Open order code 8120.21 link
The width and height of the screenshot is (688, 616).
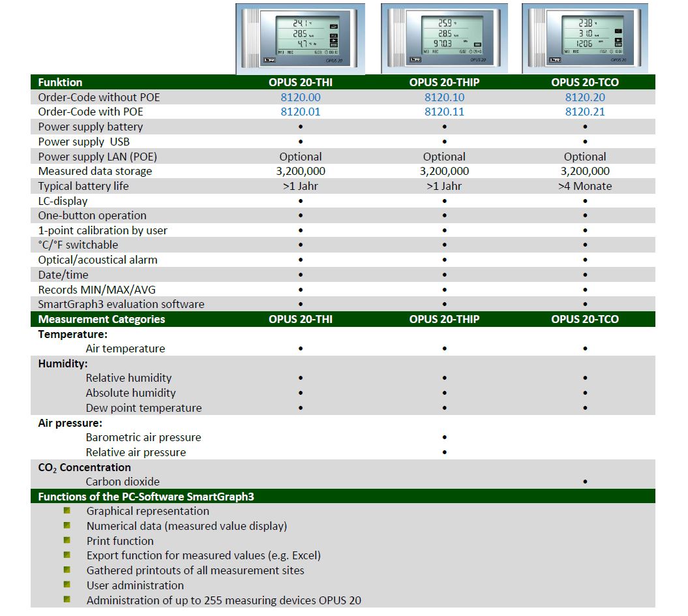click(x=585, y=112)
